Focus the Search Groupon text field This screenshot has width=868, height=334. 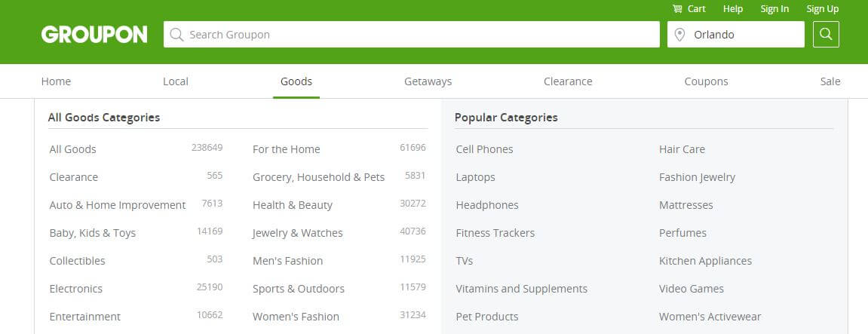pyautogui.click(x=411, y=35)
